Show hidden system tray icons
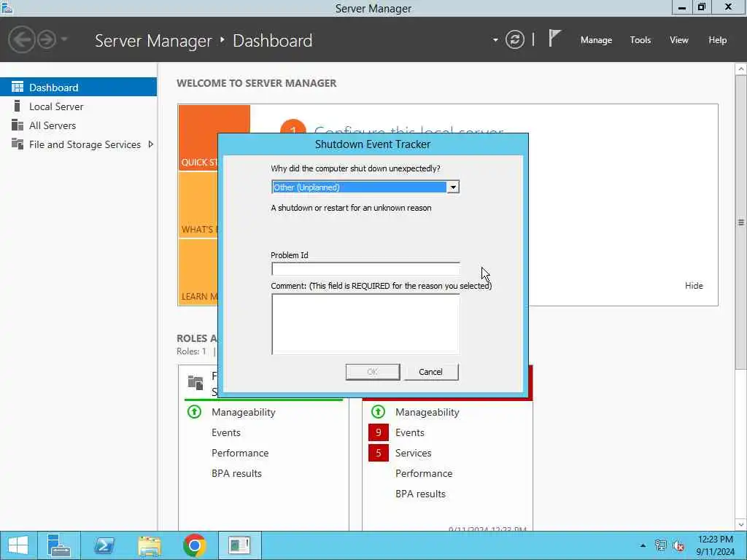Viewport: 747px width, 560px height. (643, 545)
